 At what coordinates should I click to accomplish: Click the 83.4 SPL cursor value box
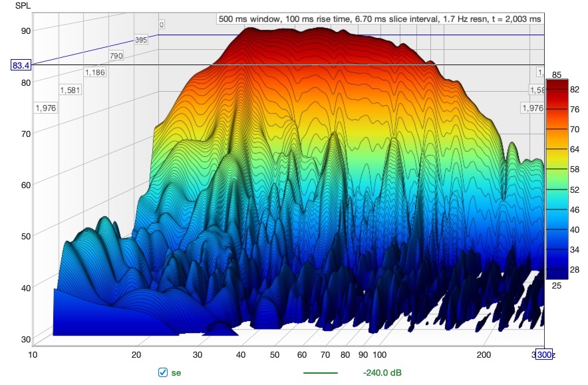coord(21,66)
